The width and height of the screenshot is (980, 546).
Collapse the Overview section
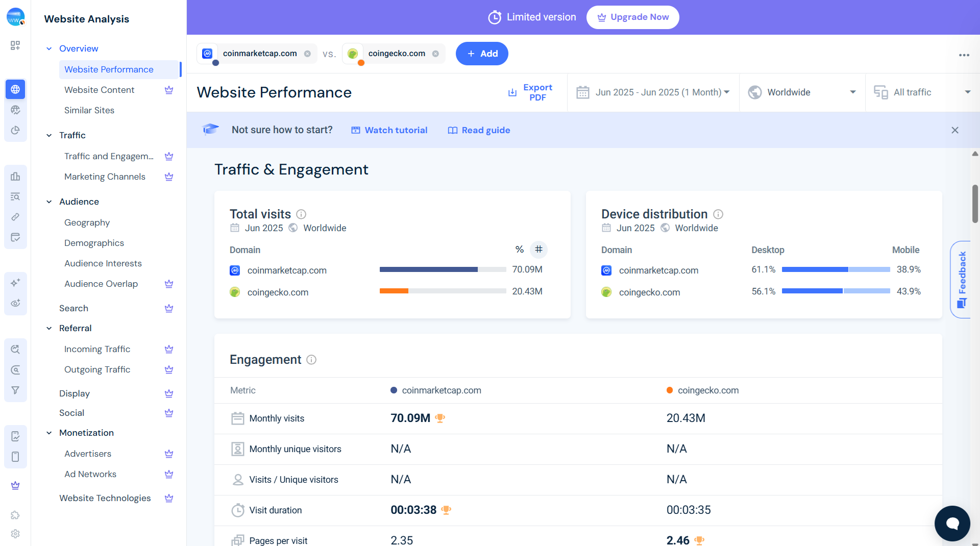point(49,48)
